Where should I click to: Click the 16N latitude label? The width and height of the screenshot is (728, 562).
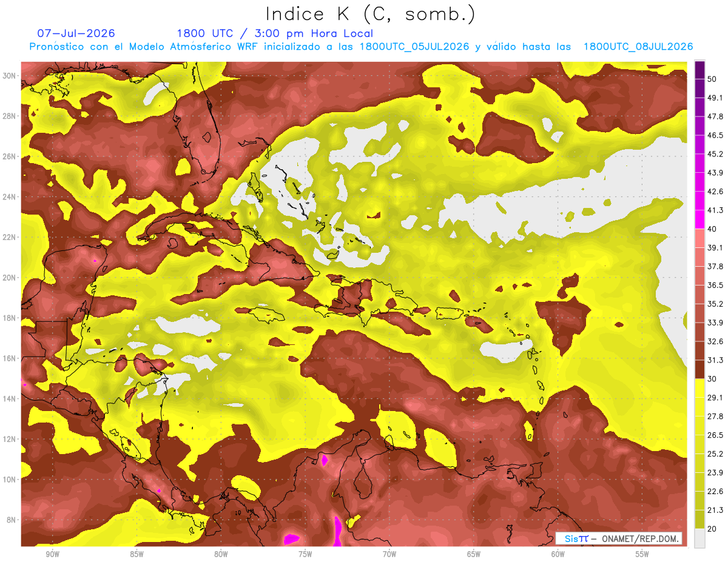pos(10,358)
